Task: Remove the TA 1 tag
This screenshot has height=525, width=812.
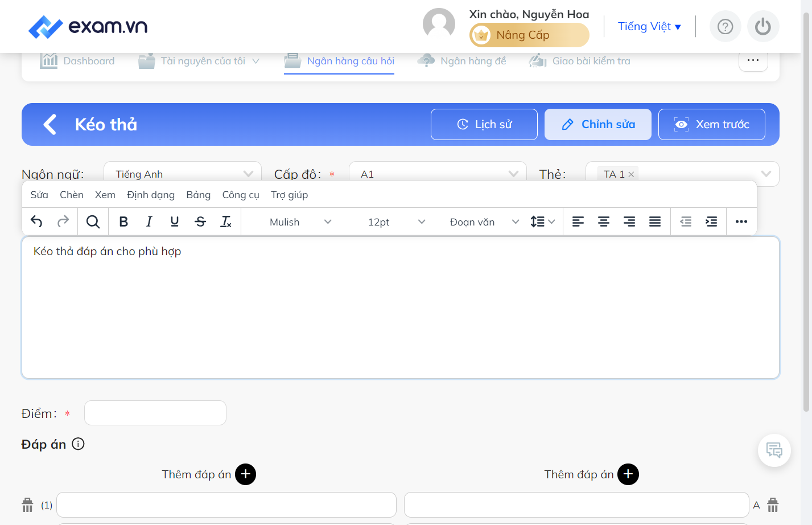Action: 631,174
